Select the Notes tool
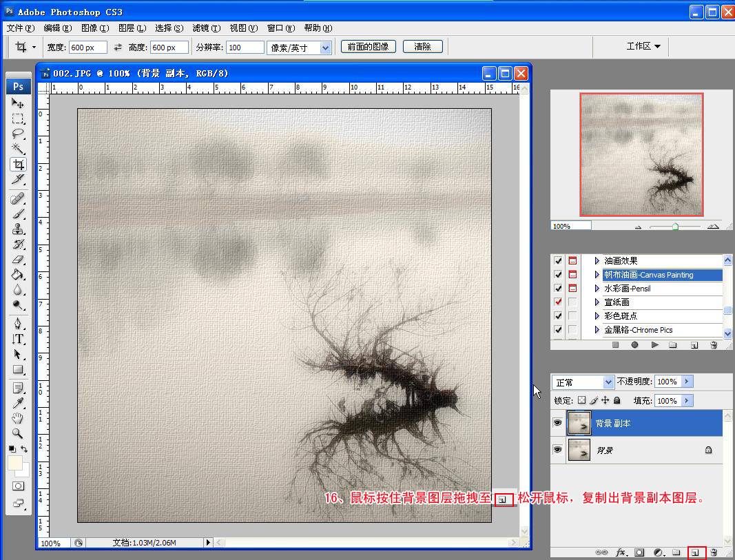Image resolution: width=735 pixels, height=560 pixels. pos(18,388)
